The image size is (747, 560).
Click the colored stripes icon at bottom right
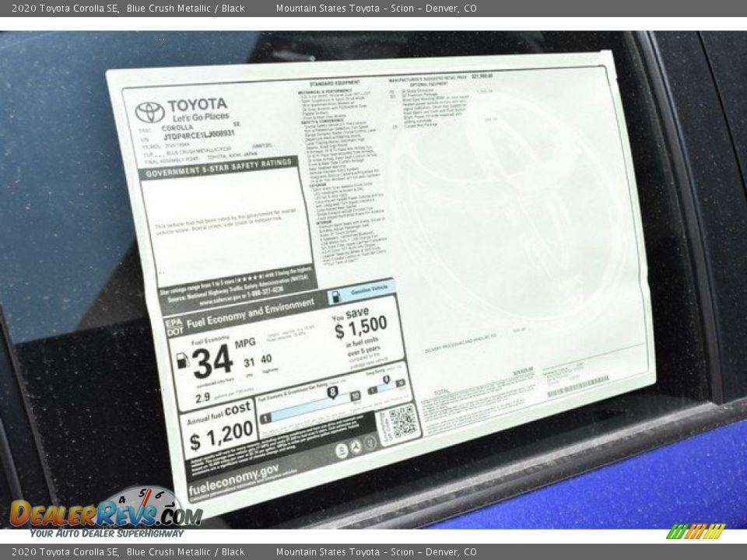click(x=695, y=531)
